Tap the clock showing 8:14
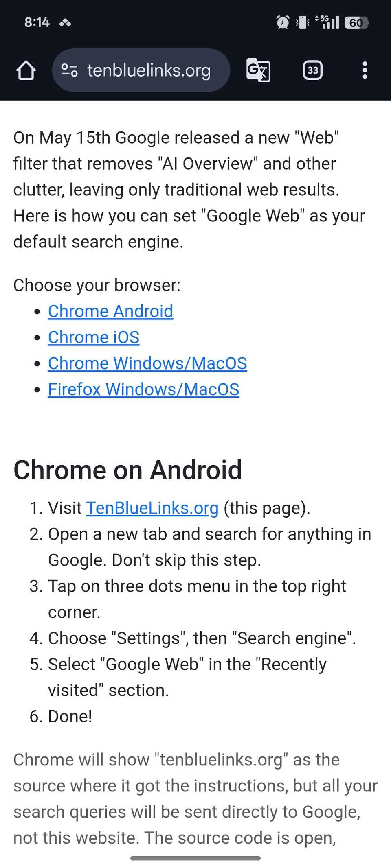 (37, 22)
